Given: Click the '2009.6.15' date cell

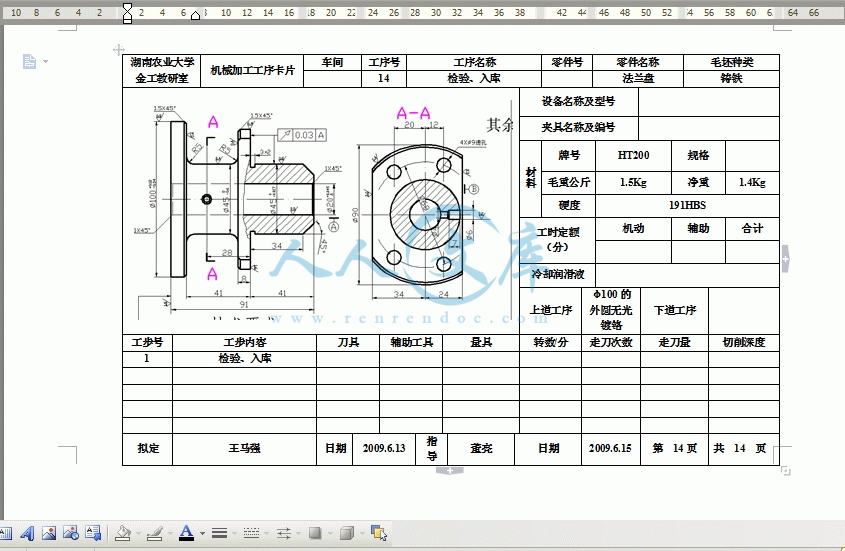Looking at the screenshot, I should [610, 449].
